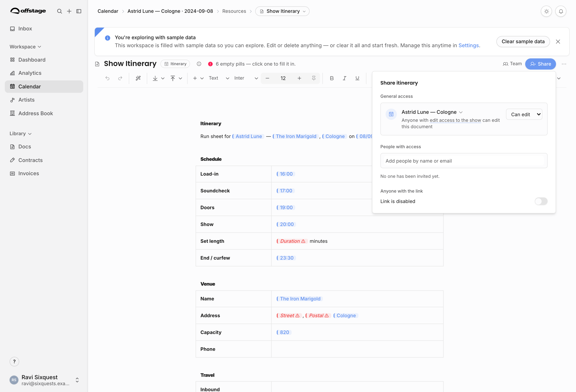
Task: Click the document icon before Show Itinerary title
Action: click(97, 64)
